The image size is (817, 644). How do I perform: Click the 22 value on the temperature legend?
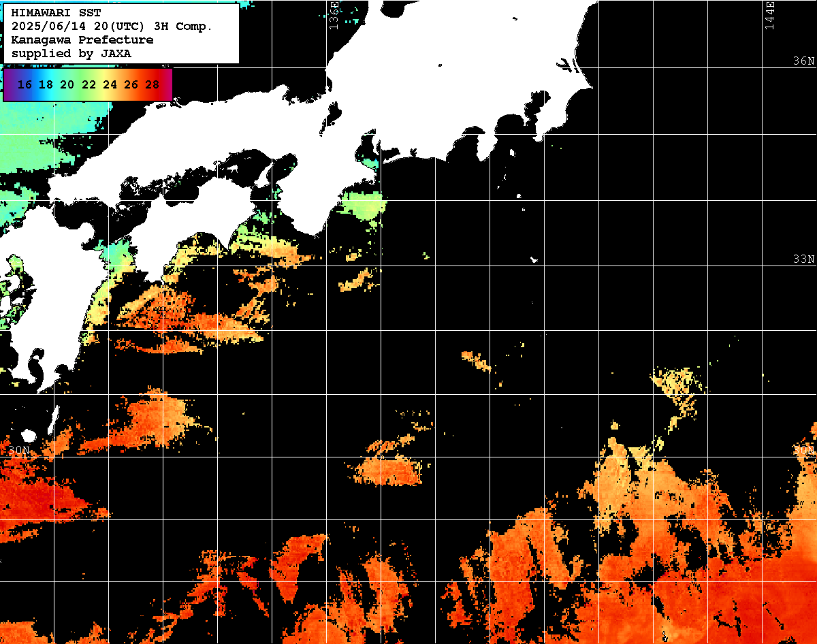[x=89, y=85]
